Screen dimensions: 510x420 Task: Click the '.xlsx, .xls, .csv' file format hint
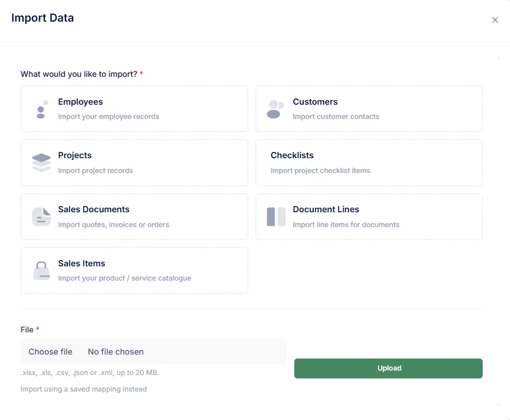(x=90, y=373)
